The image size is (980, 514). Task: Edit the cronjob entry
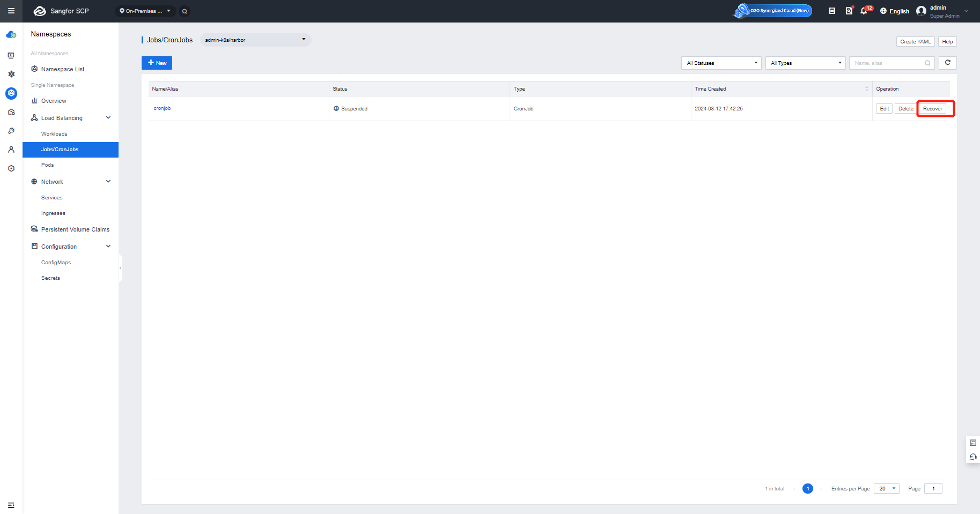tap(885, 109)
